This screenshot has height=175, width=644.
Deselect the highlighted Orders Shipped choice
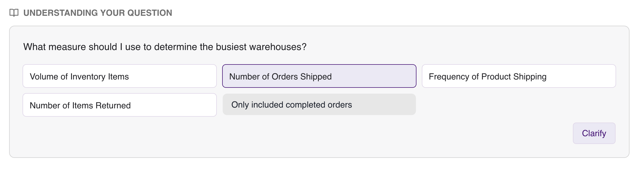319,76
